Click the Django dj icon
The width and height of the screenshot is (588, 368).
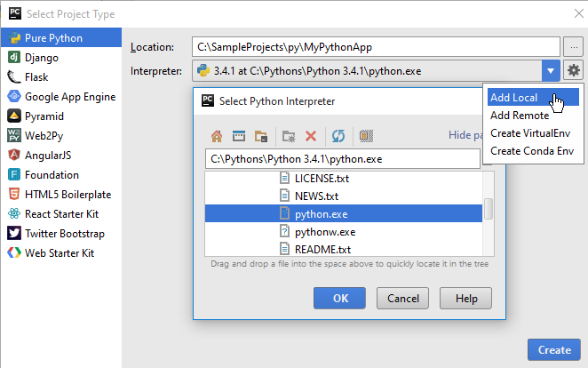click(x=14, y=58)
